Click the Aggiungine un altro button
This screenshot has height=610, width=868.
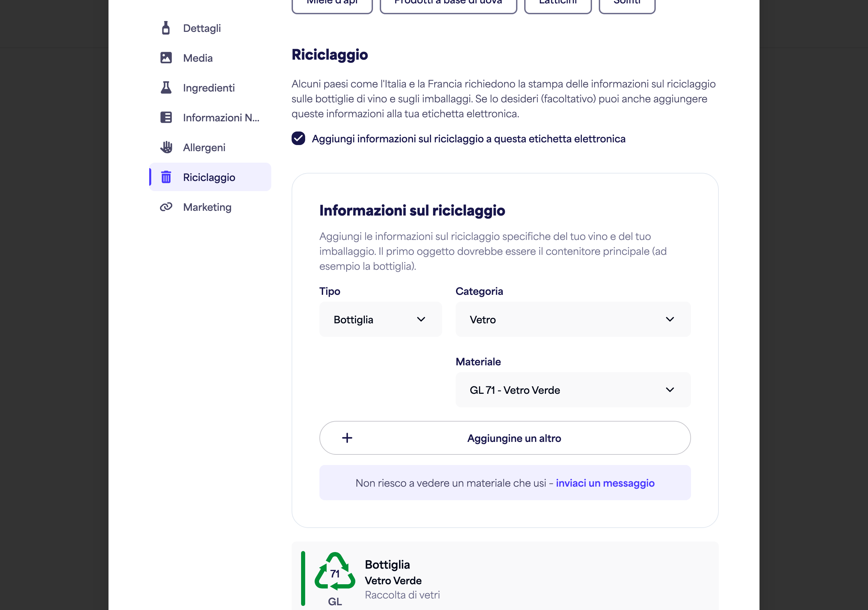click(505, 438)
